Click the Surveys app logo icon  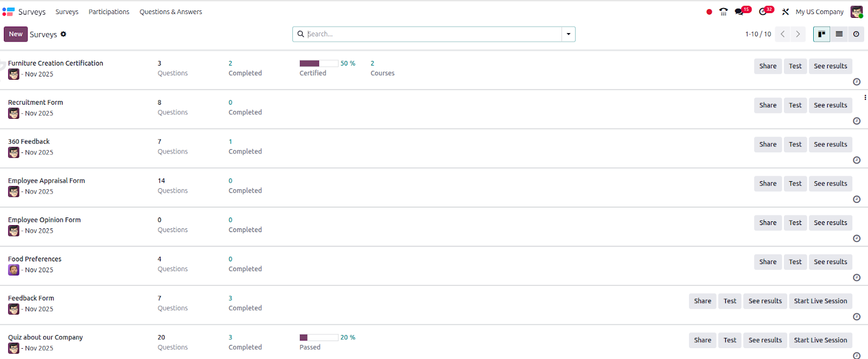(8, 12)
